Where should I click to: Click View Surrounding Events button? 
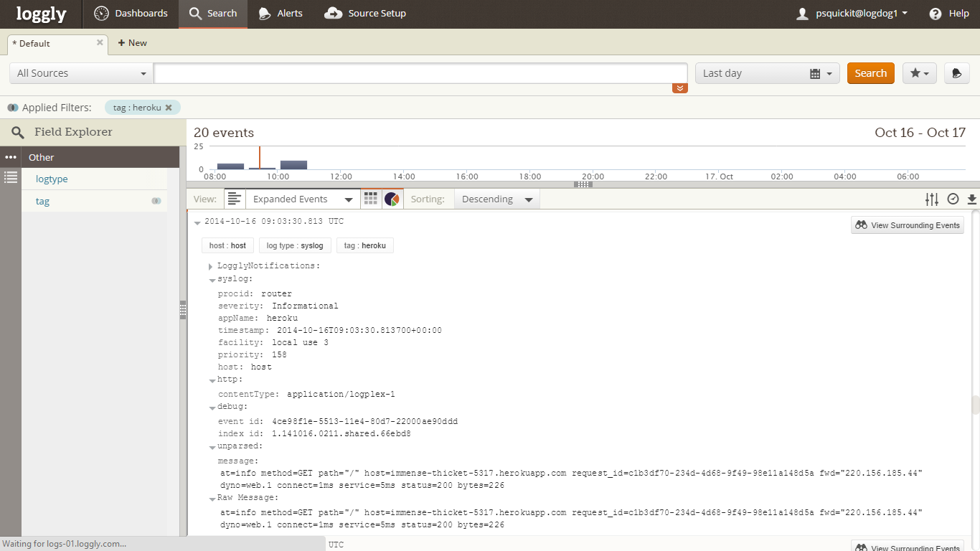coord(908,225)
